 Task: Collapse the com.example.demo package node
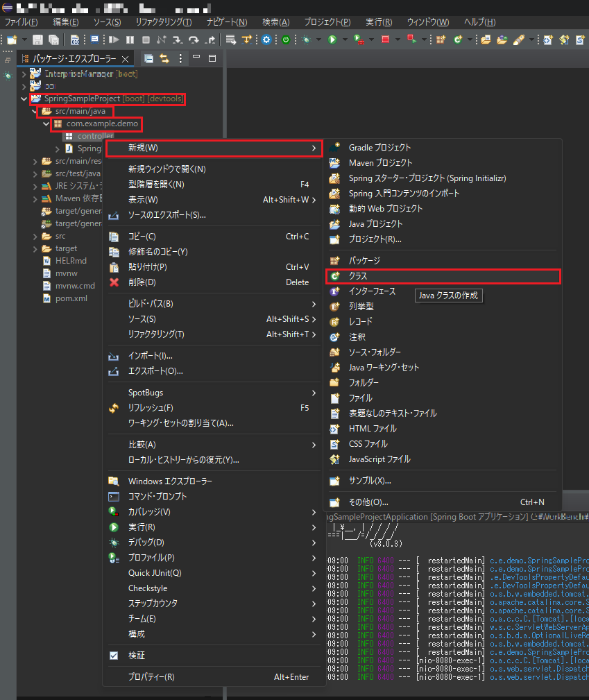46,123
